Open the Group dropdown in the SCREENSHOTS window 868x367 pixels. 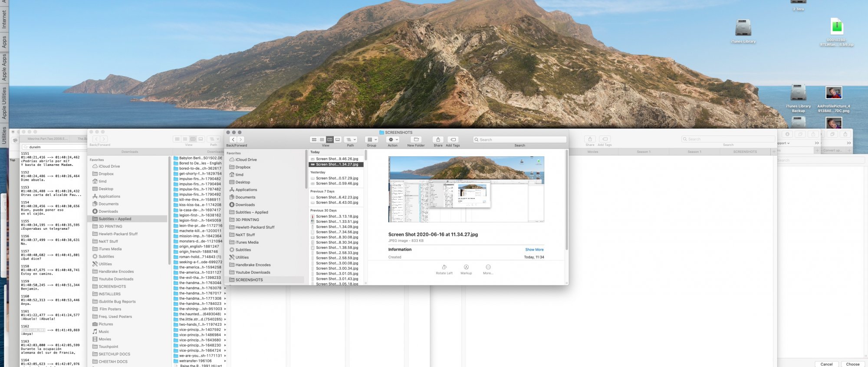[372, 139]
